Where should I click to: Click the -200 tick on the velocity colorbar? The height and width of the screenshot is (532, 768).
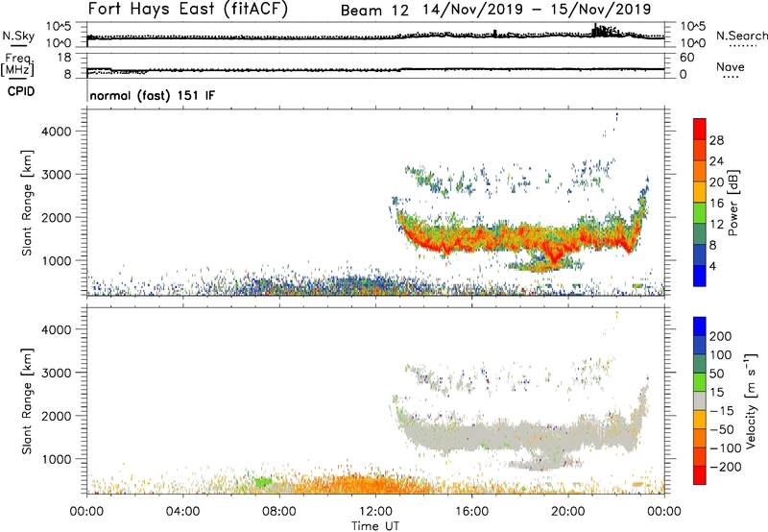tap(726, 467)
